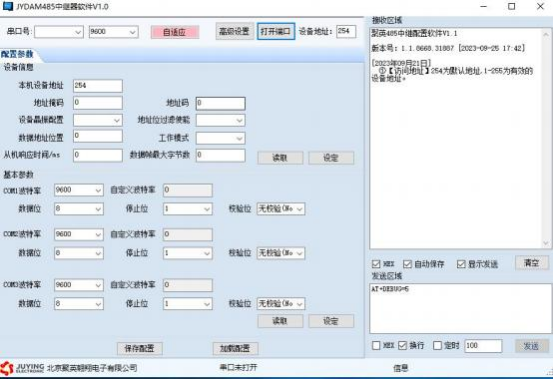Focus the 数据地址位置 input field
The height and width of the screenshot is (380, 554).
pyautogui.click(x=98, y=136)
